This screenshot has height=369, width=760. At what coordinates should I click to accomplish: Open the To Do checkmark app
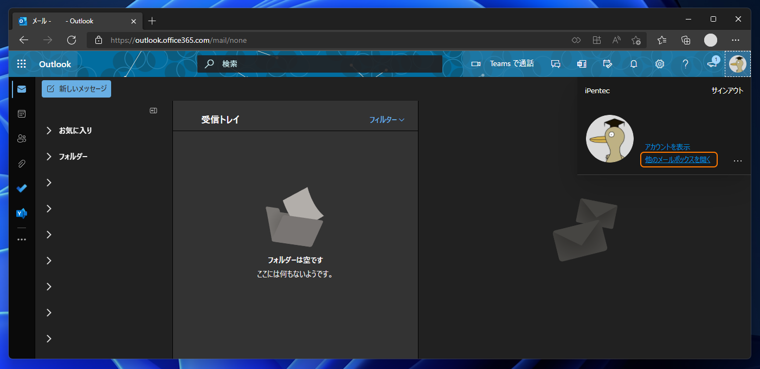[21, 189]
